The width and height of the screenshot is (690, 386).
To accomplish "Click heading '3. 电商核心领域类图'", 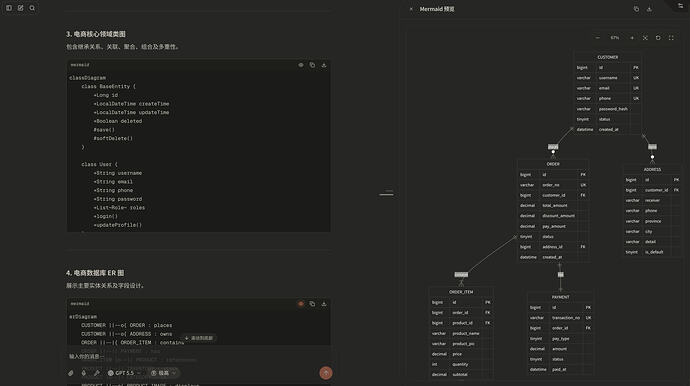I will [96, 34].
